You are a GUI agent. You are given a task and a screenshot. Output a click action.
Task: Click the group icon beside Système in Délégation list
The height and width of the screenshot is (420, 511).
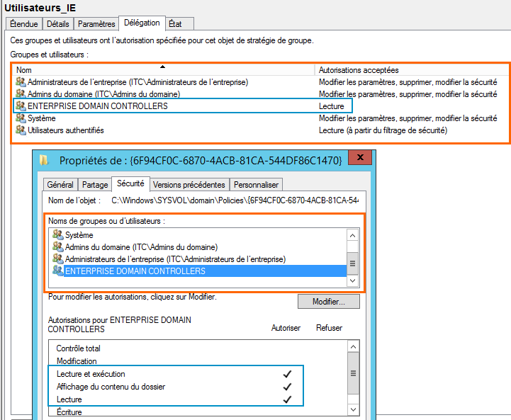click(21, 118)
